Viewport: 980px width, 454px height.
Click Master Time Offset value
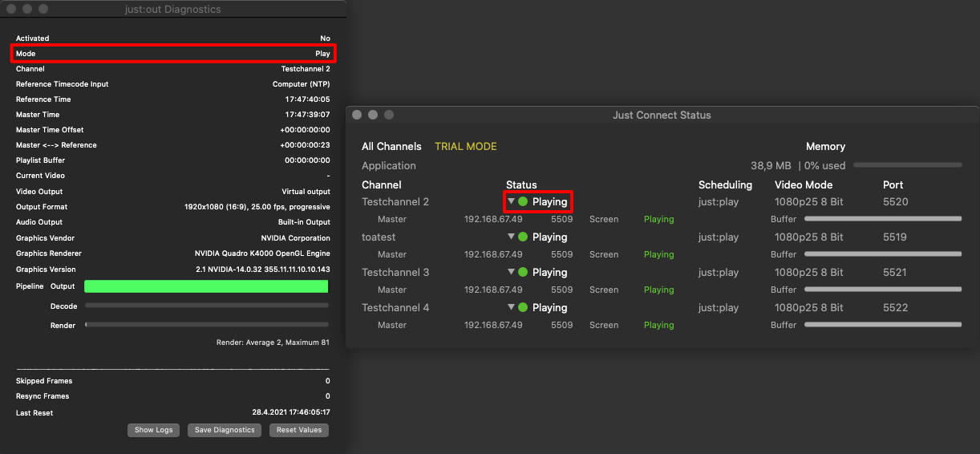(x=305, y=130)
